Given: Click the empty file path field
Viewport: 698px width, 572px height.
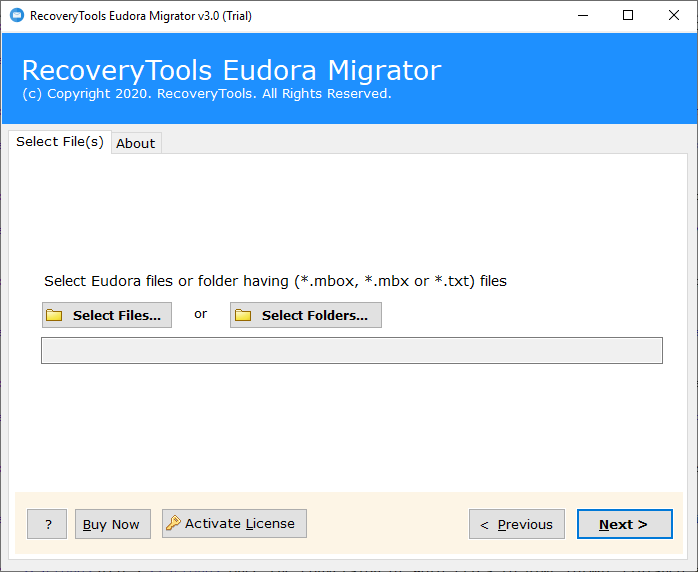Looking at the screenshot, I should [x=352, y=350].
